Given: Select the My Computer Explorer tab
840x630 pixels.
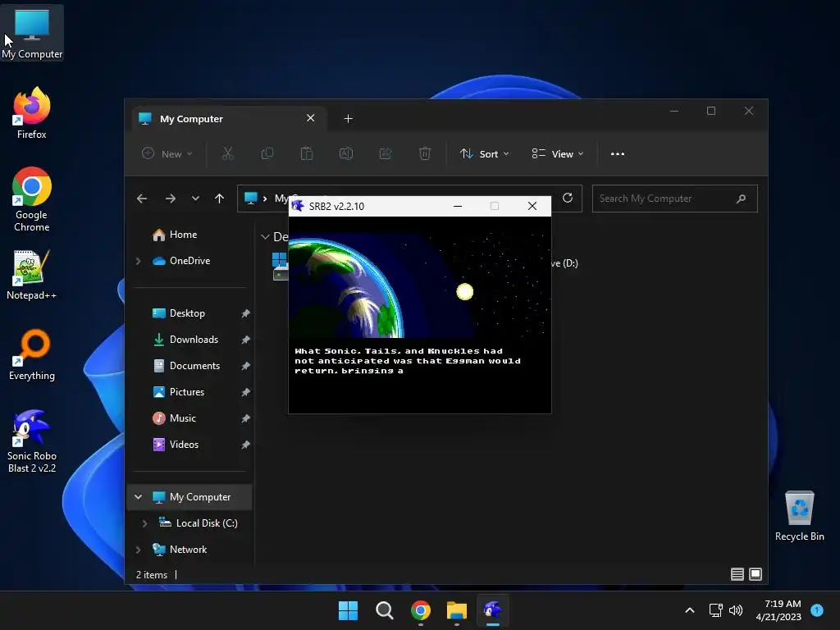Looking at the screenshot, I should (x=228, y=118).
